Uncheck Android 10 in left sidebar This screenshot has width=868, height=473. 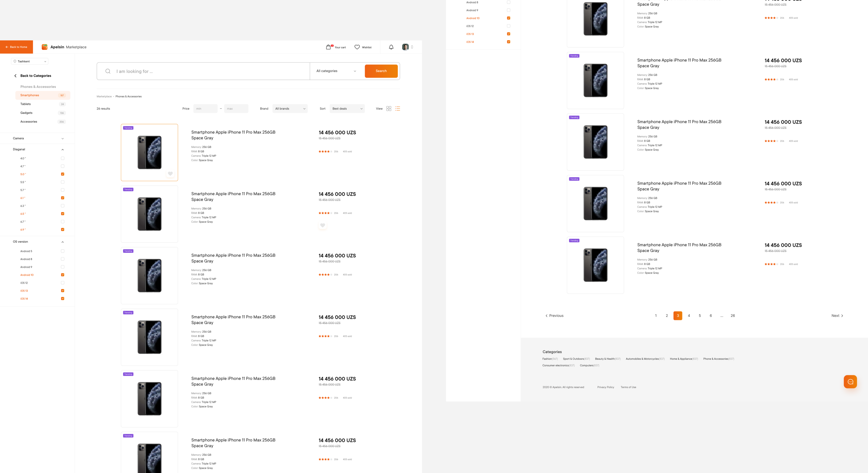pyautogui.click(x=63, y=275)
